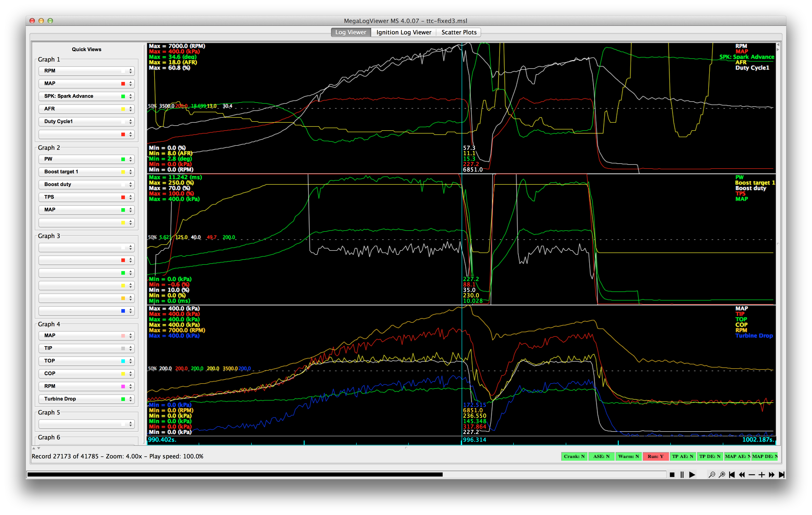Open the RPM field dropdown in Graph 1
812x515 pixels.
(x=86, y=71)
